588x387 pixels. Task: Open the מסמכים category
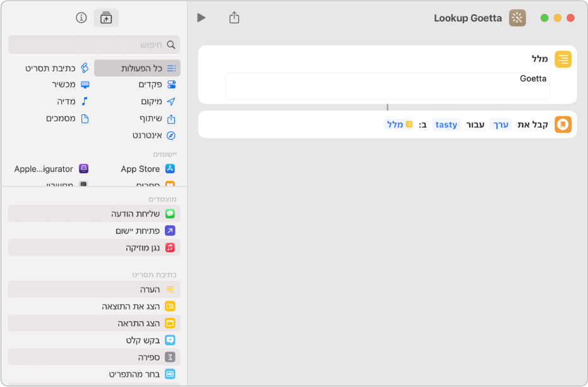(x=67, y=119)
